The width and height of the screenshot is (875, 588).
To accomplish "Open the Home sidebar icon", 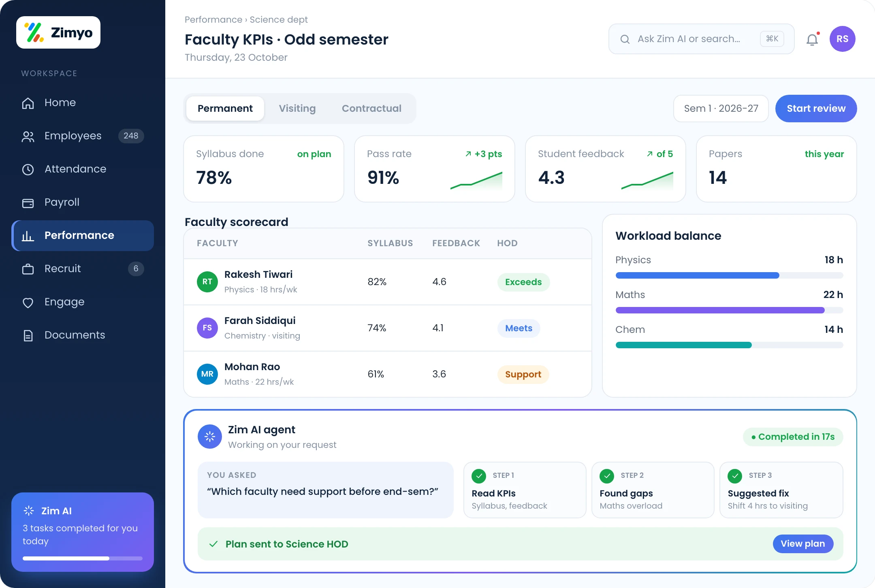I will point(28,103).
